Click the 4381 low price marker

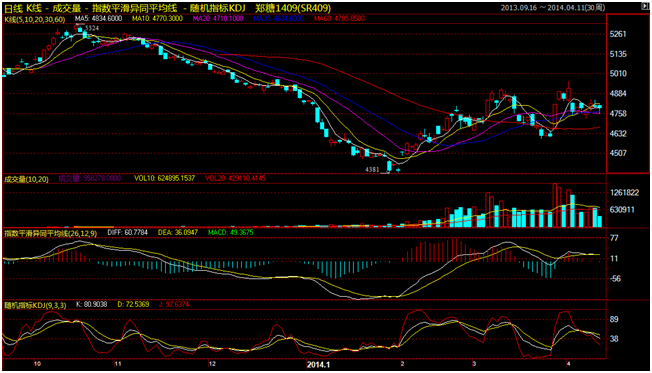click(x=372, y=169)
